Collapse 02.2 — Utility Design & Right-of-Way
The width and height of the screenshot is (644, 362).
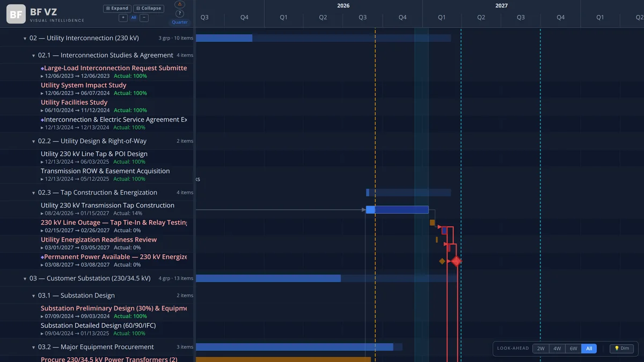33,142
